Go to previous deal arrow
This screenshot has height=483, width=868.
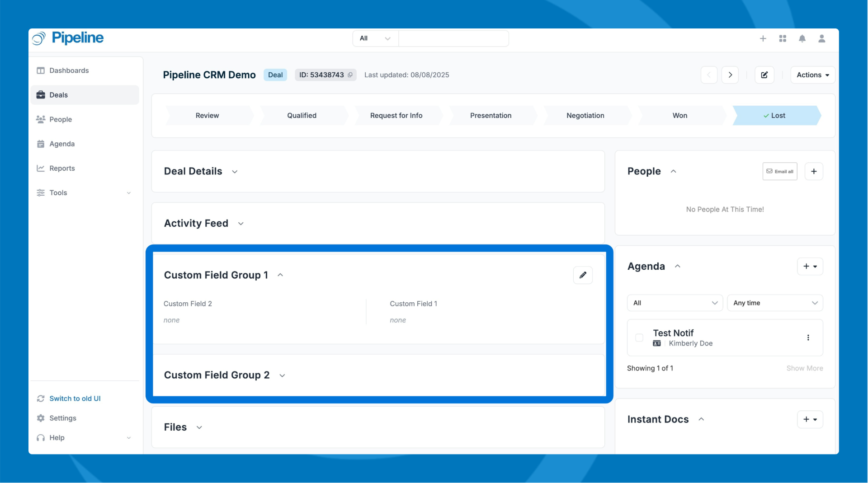(709, 75)
